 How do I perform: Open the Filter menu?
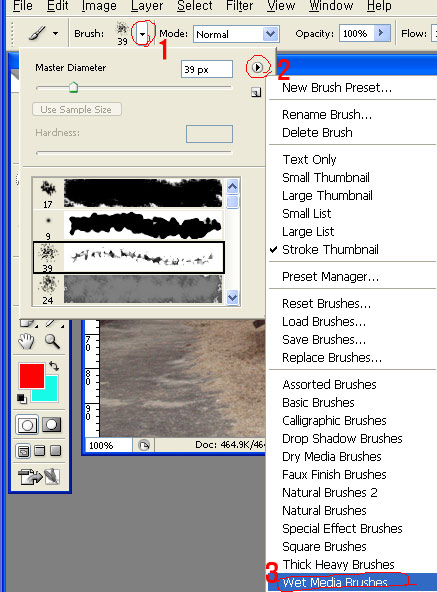(239, 6)
